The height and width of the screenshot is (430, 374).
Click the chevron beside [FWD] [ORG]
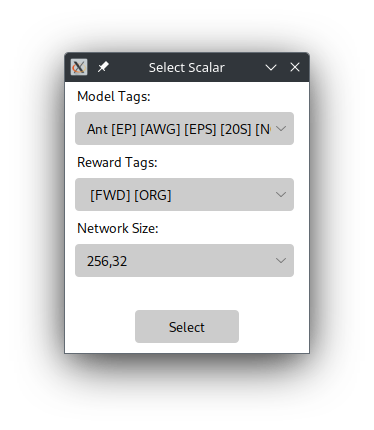[281, 195]
